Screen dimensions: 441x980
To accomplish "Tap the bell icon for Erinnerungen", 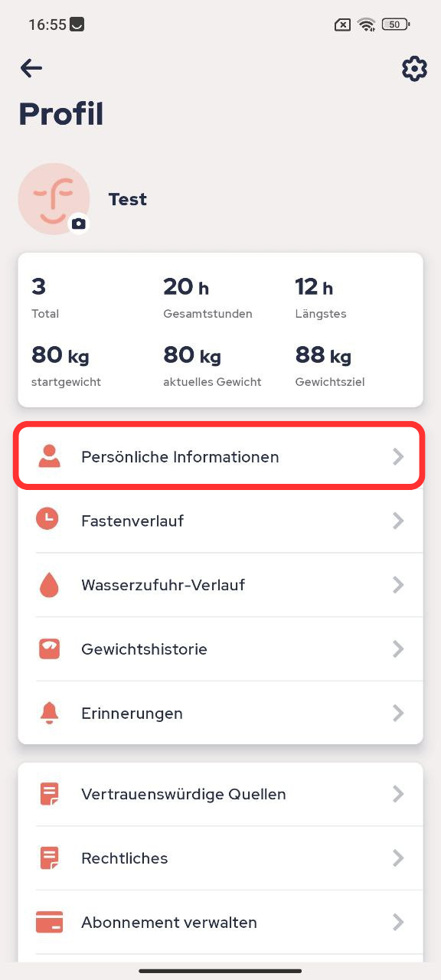I will click(49, 713).
